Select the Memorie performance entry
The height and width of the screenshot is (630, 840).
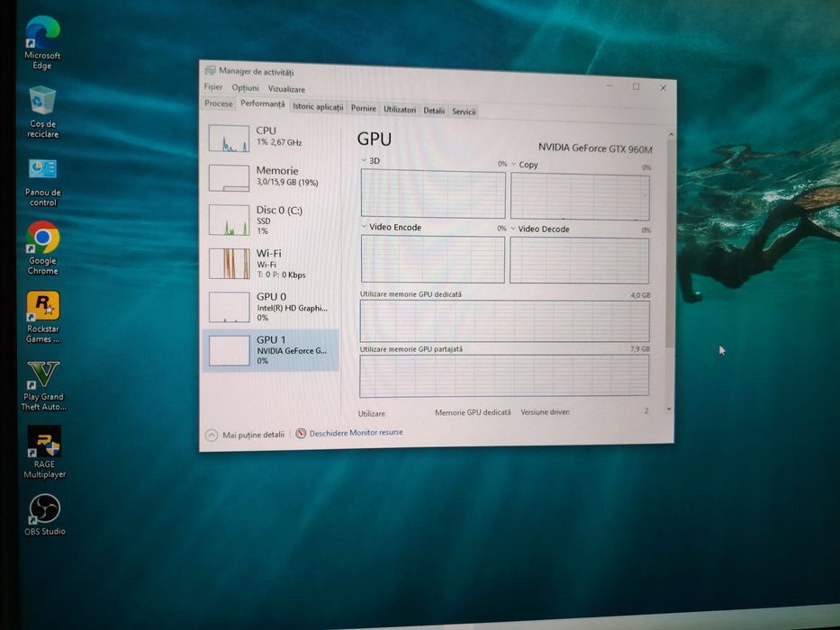[271, 177]
